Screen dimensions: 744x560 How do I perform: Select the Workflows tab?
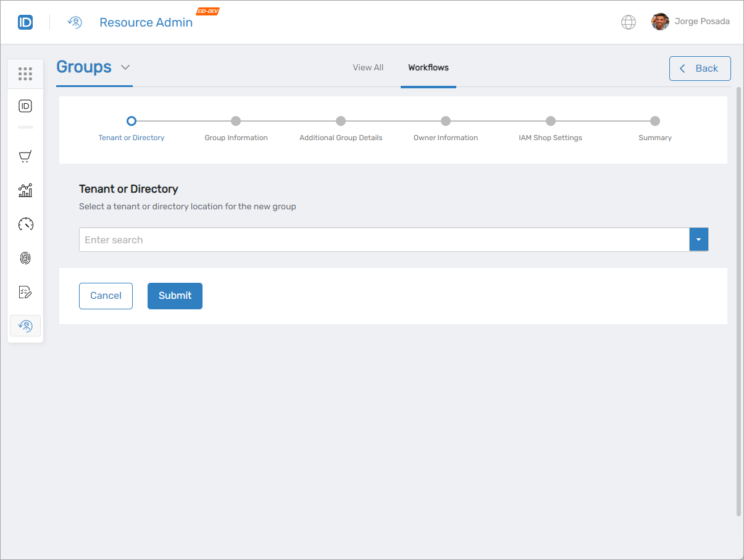[428, 68]
